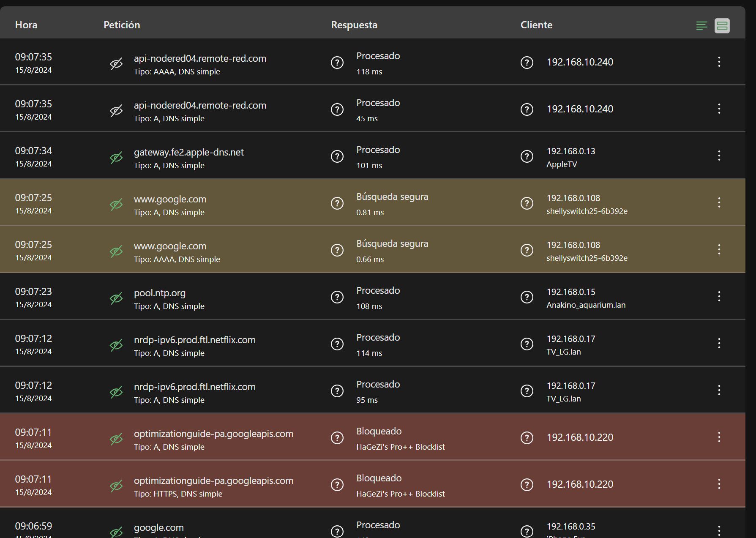Switch to compact list view icon
The width and height of the screenshot is (756, 538).
[701, 26]
